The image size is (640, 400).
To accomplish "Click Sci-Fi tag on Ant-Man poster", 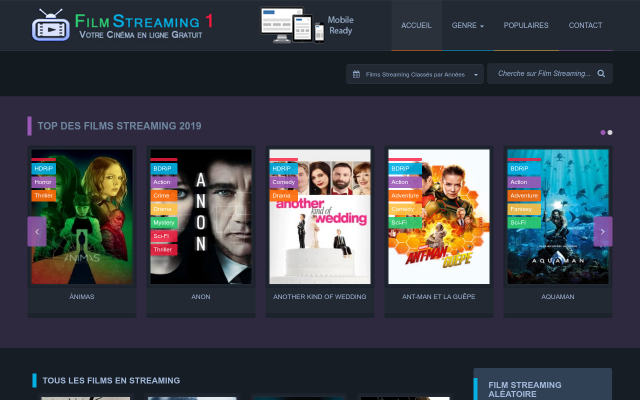I will click(x=405, y=222).
